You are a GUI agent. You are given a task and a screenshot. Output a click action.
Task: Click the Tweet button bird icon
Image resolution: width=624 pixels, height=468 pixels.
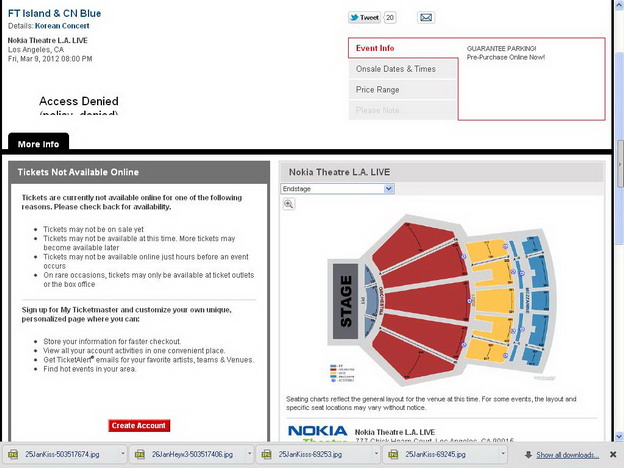tap(354, 18)
